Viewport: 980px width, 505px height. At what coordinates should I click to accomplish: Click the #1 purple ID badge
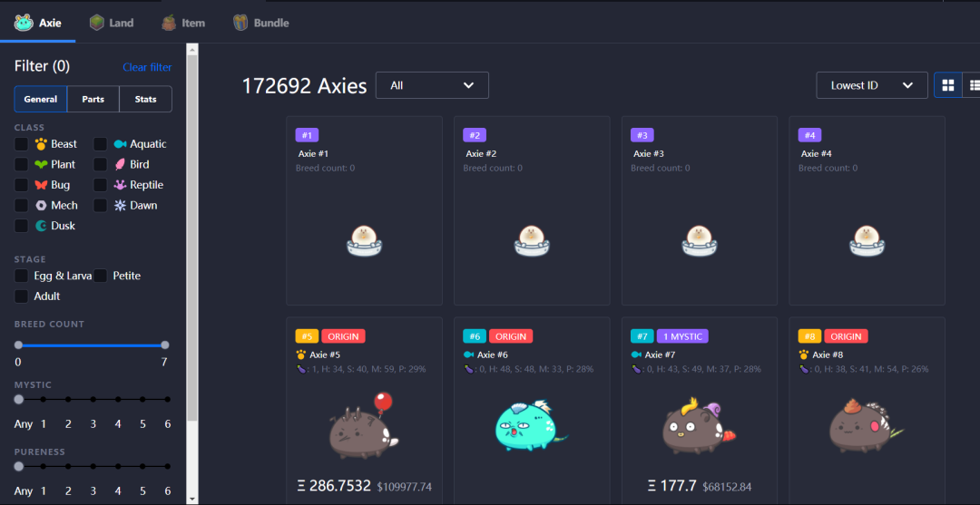click(307, 135)
